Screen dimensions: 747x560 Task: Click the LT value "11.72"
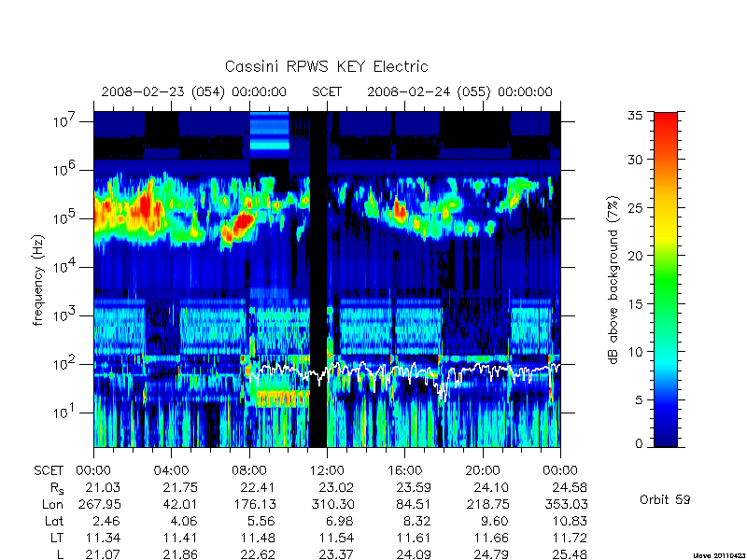tap(570, 539)
